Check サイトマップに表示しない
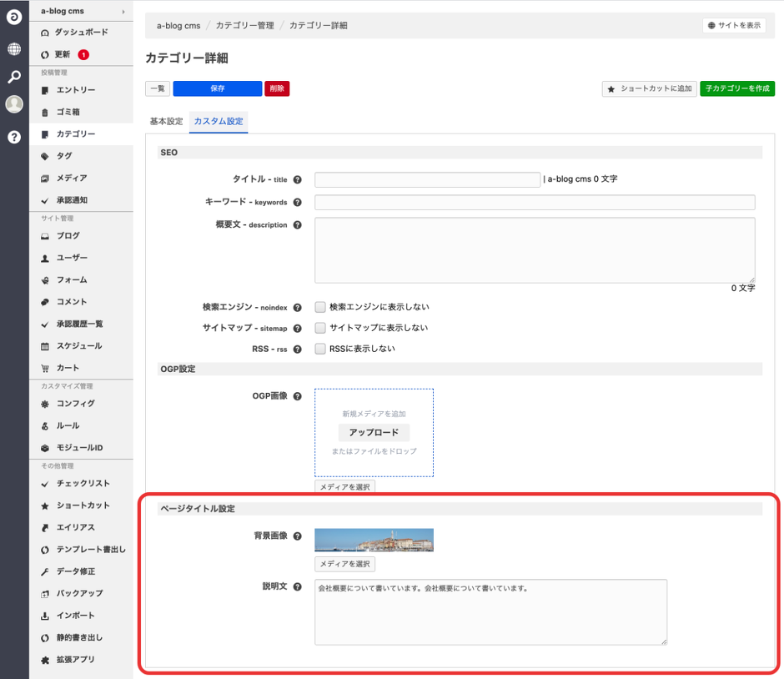 pyautogui.click(x=319, y=328)
